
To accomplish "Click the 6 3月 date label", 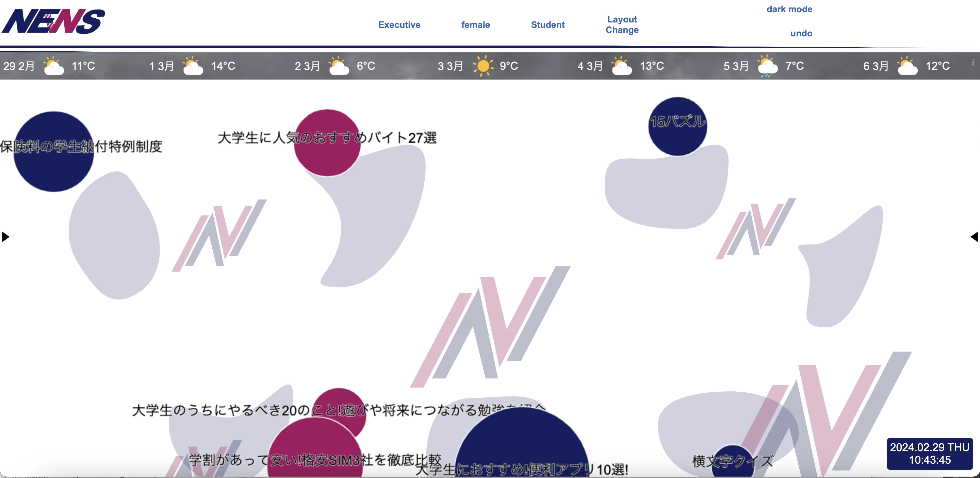I will coord(876,66).
